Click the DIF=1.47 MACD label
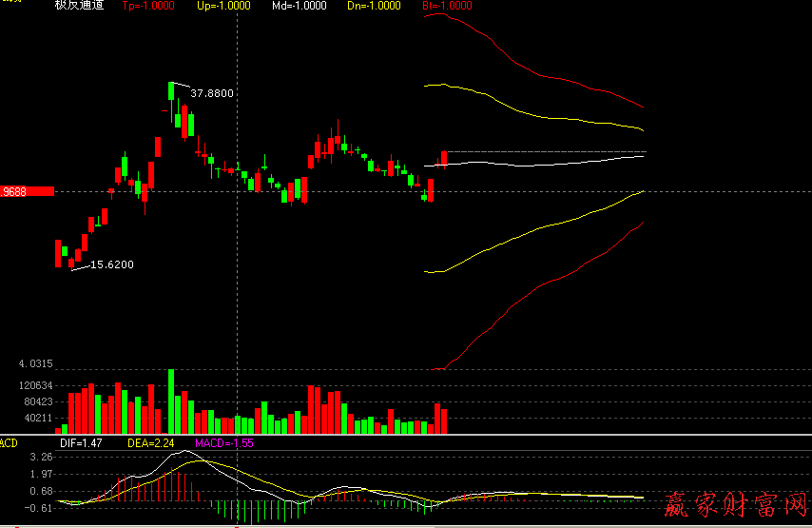 tap(81, 443)
